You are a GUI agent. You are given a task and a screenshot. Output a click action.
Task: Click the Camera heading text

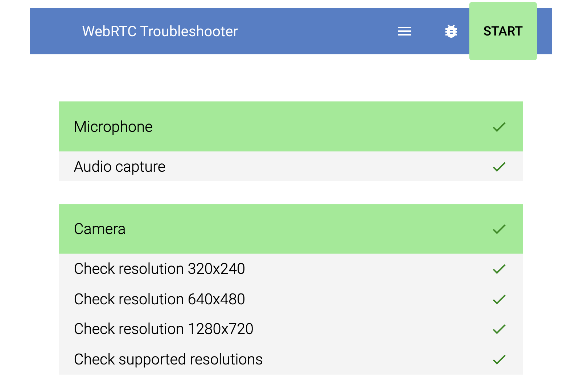pyautogui.click(x=100, y=229)
